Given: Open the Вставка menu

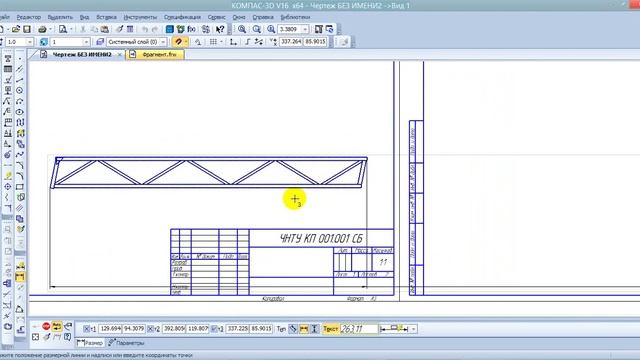Looking at the screenshot, I should point(106,17).
